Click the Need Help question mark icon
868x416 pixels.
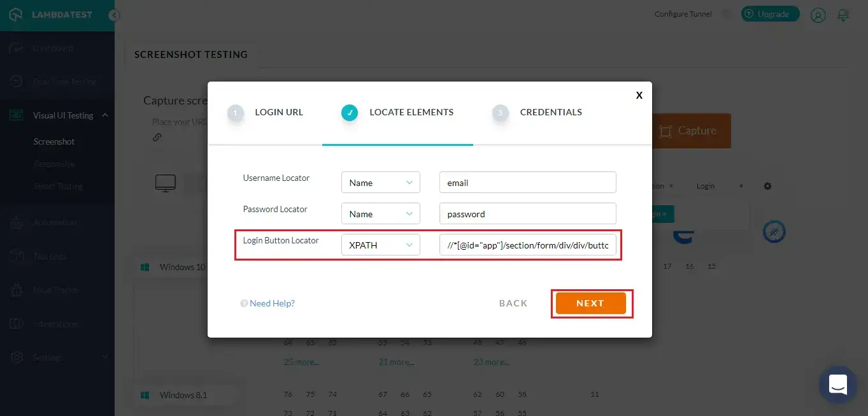(x=244, y=304)
